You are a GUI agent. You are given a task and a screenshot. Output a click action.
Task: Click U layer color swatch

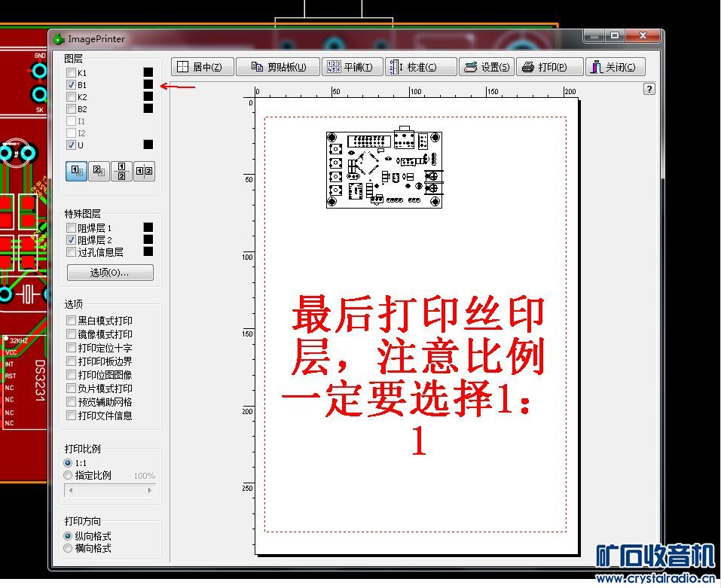(x=148, y=145)
